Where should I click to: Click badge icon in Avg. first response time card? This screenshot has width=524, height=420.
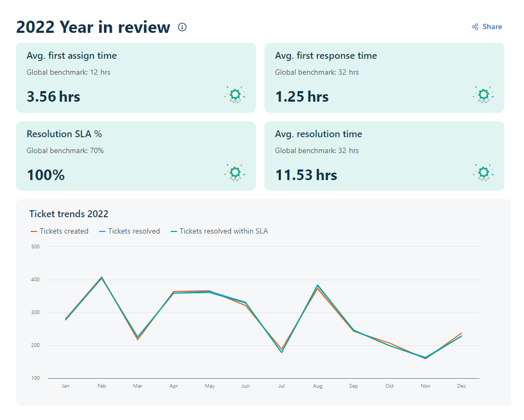pos(483,94)
